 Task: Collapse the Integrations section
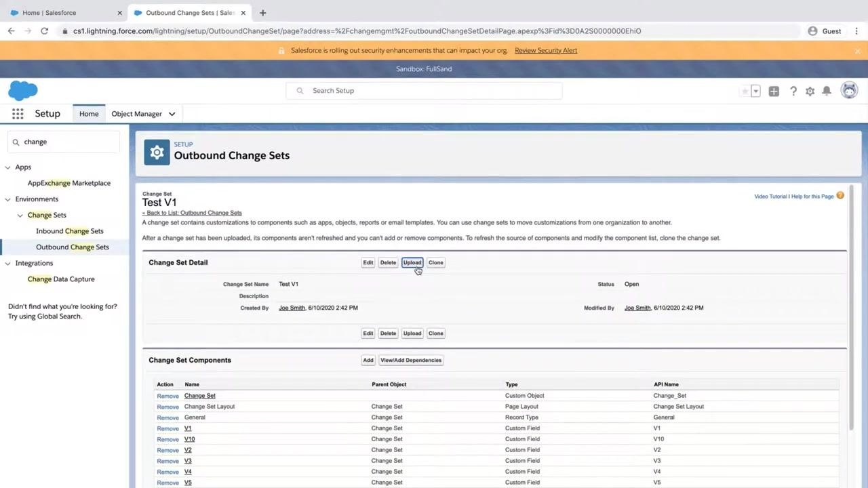click(x=8, y=263)
